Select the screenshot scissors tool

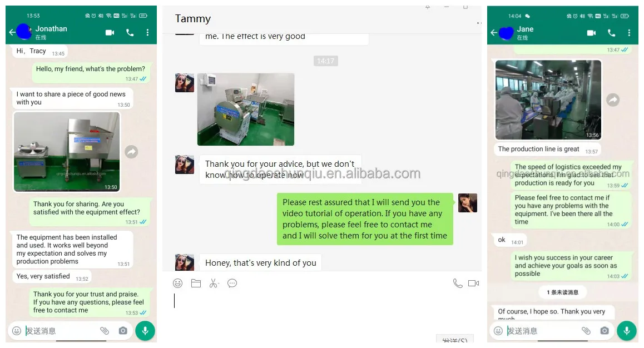[214, 283]
